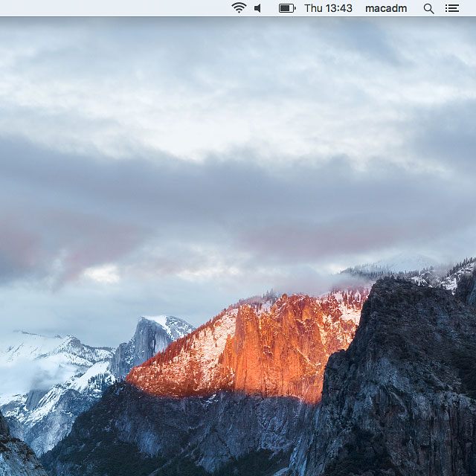Click the orange sunlit cliff on the wallpaper
Screen dimensions: 476x476
pos(275,342)
